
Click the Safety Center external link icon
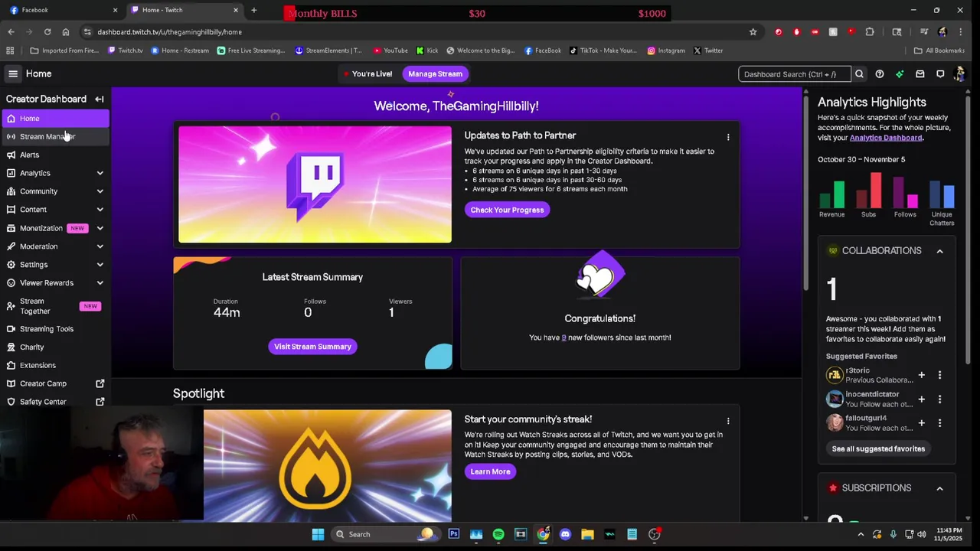tap(100, 402)
